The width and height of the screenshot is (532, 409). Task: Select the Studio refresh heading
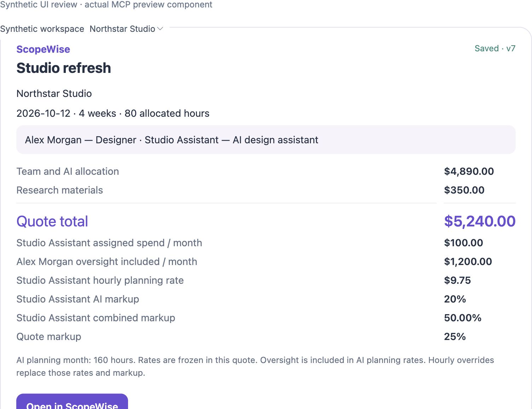(64, 68)
